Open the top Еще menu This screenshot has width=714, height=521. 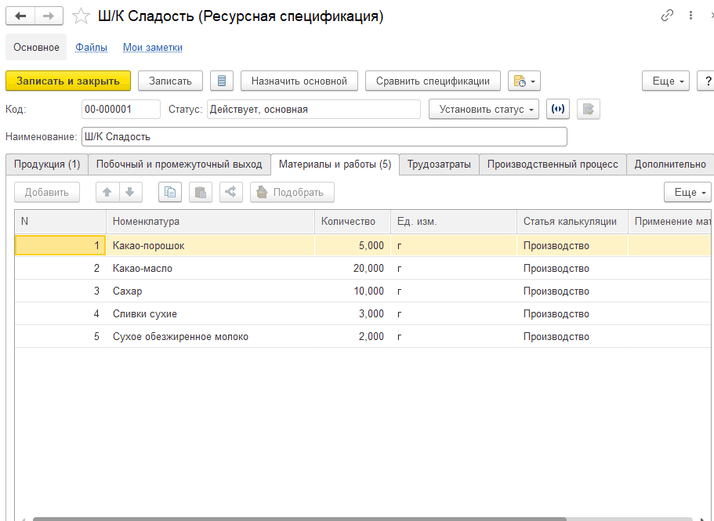click(x=666, y=81)
